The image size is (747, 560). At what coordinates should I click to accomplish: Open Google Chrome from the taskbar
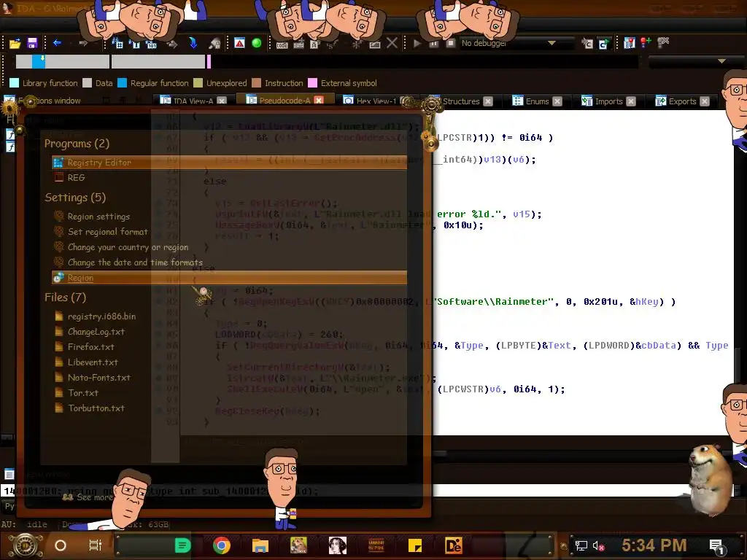(x=222, y=545)
